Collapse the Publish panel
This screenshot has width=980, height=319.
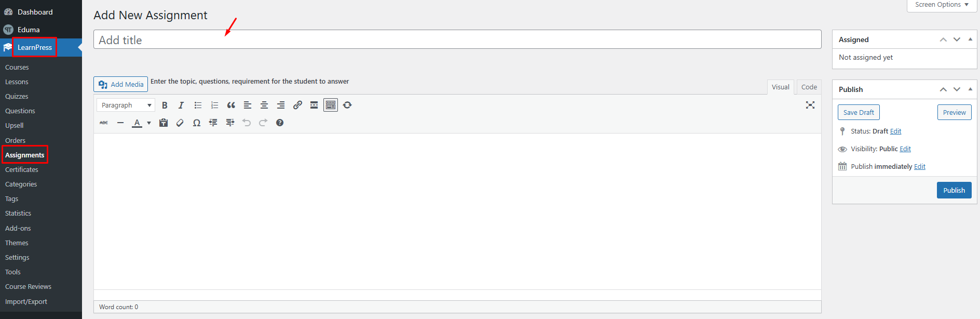click(x=970, y=89)
